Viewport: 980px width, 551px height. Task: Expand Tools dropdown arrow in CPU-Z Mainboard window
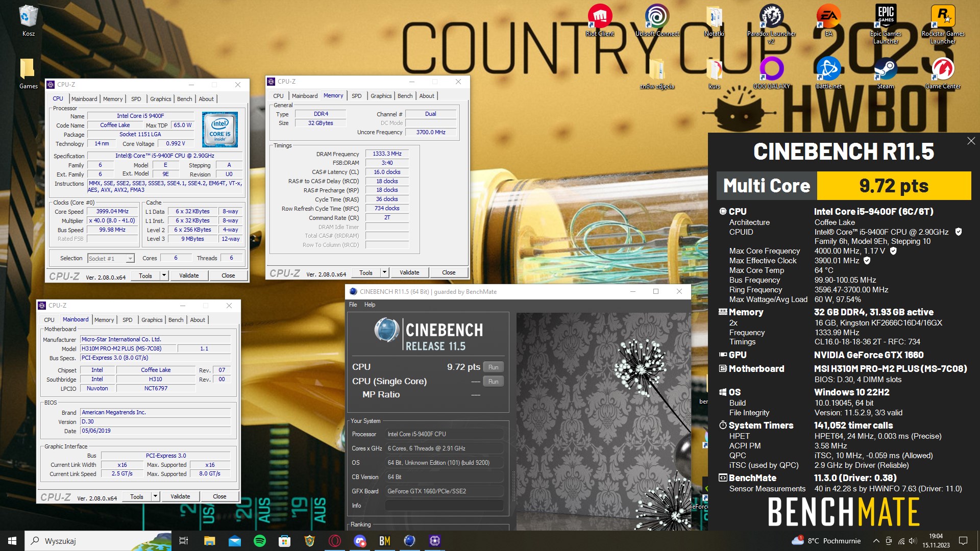(155, 496)
